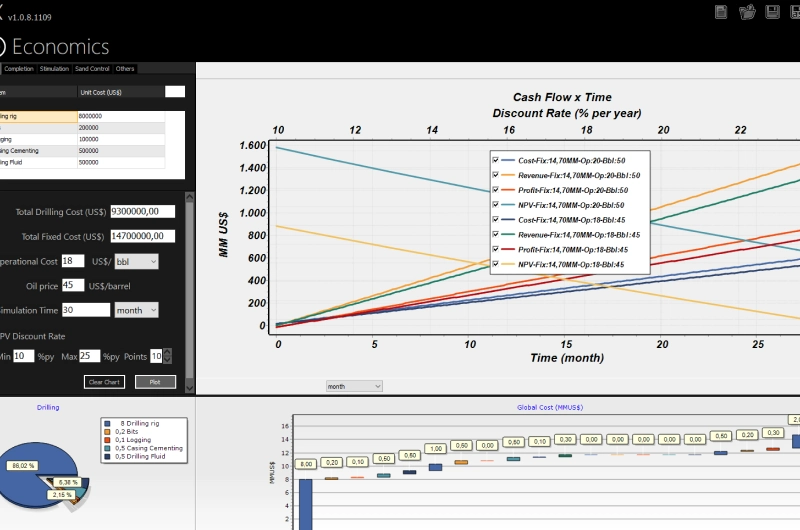The height and width of the screenshot is (530, 800).
Task: Click the open folder icon
Action: (x=747, y=12)
